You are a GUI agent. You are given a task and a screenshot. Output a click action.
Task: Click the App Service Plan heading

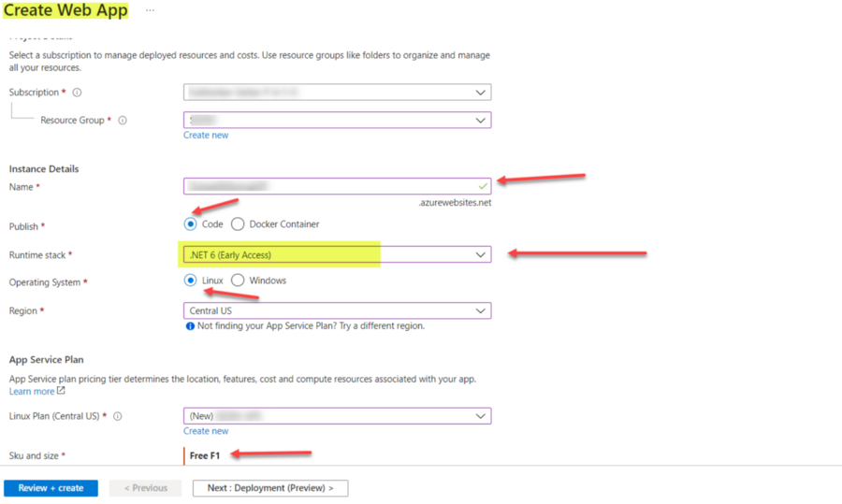pyautogui.click(x=46, y=360)
